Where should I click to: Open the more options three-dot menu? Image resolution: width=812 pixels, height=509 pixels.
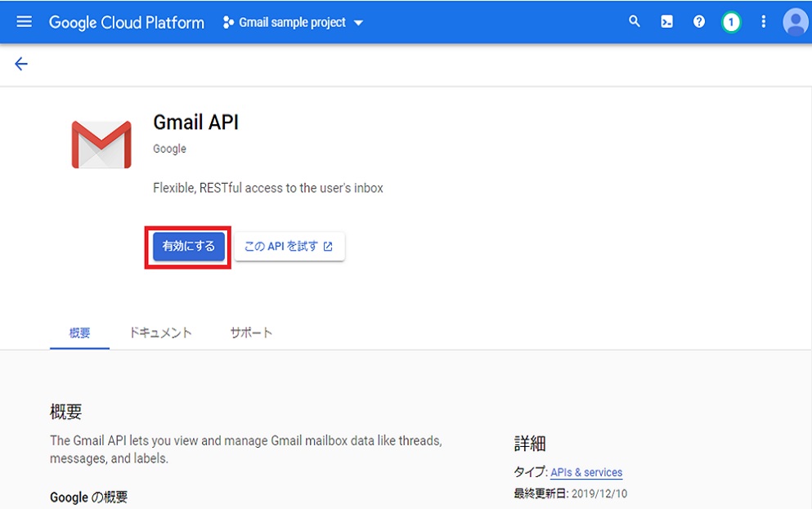(763, 21)
